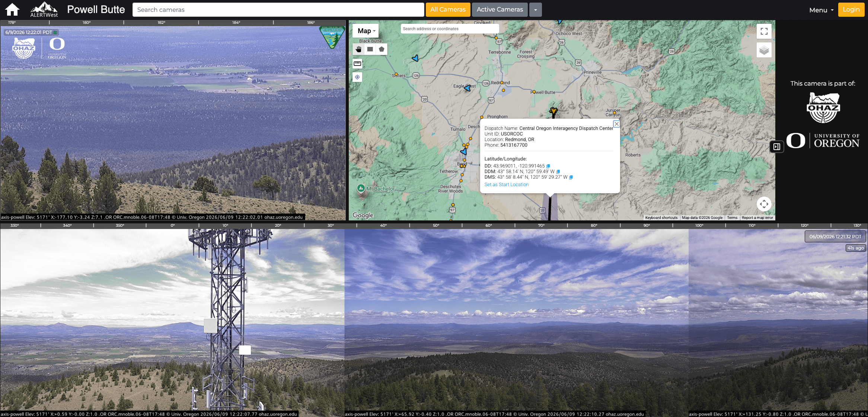The width and height of the screenshot is (868, 417).
Task: Click the OHAZ logo in sidebar
Action: point(823,108)
